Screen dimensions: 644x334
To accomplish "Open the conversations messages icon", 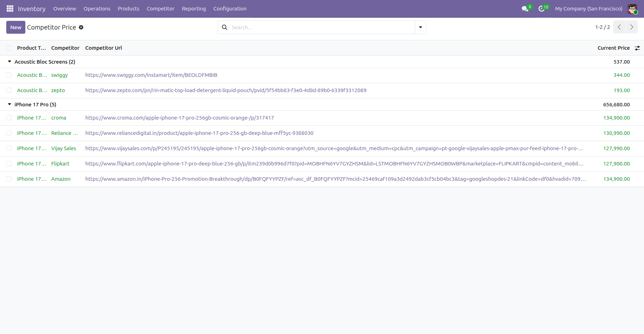I will [x=525, y=9].
